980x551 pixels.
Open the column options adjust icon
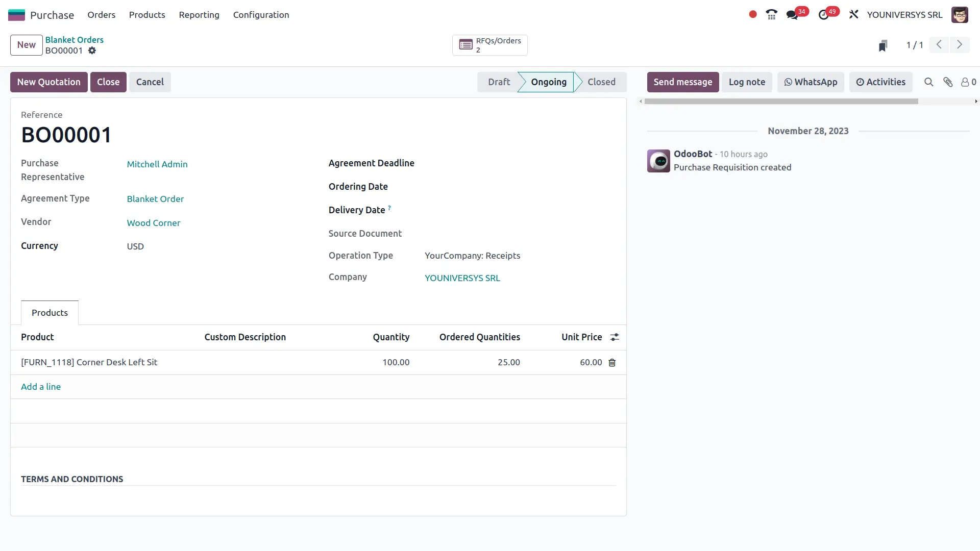[615, 337]
